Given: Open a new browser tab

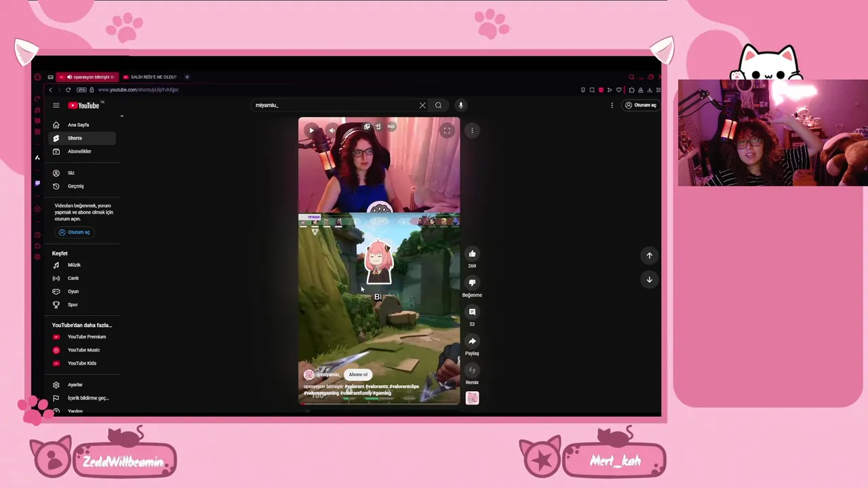Looking at the screenshot, I should pos(187,77).
